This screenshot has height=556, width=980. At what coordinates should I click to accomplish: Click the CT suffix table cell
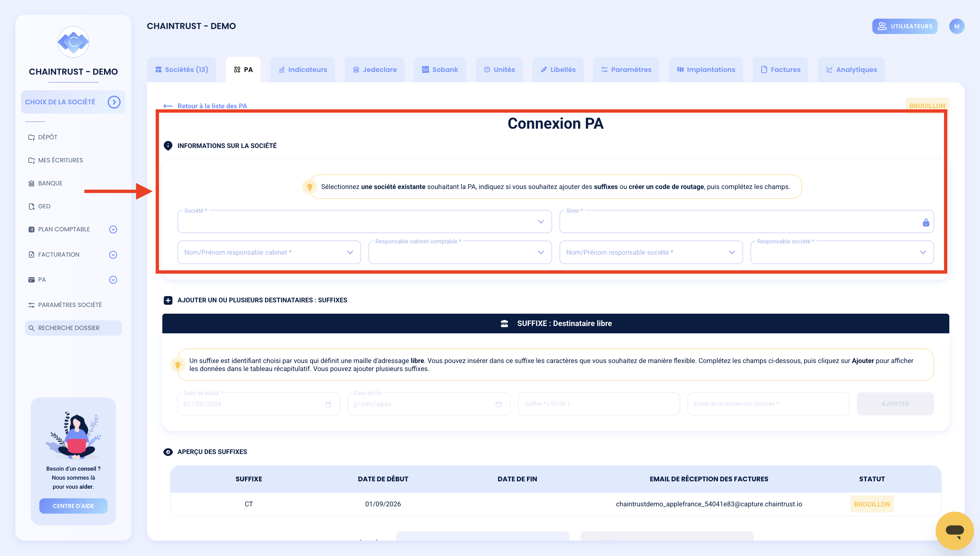249,504
